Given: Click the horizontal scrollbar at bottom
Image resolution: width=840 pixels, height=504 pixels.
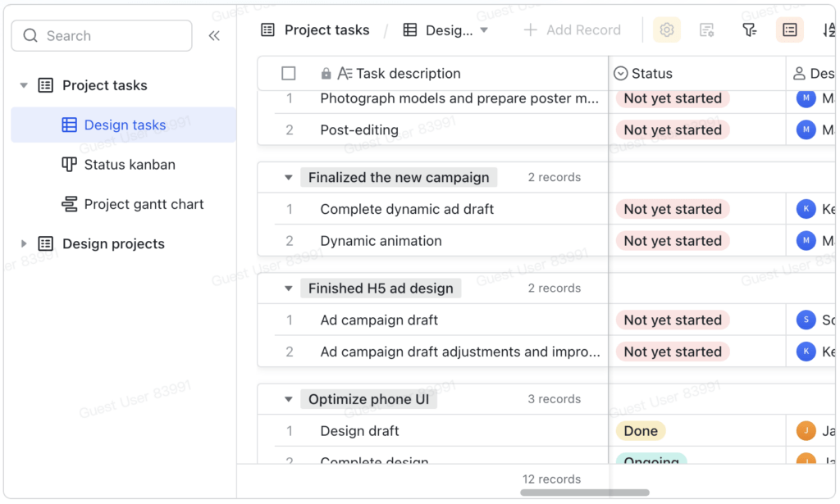Looking at the screenshot, I should [584, 493].
